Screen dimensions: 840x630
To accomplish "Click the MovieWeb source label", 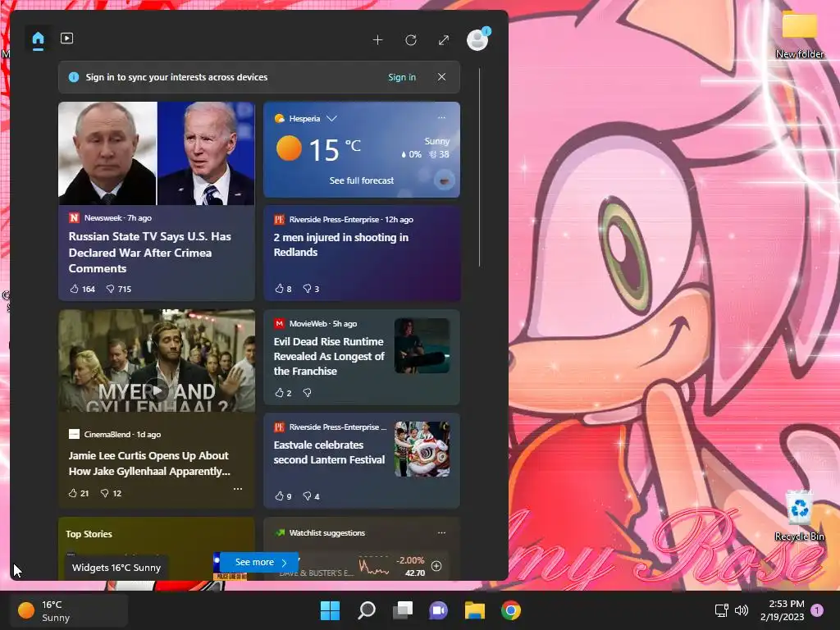I will click(308, 323).
